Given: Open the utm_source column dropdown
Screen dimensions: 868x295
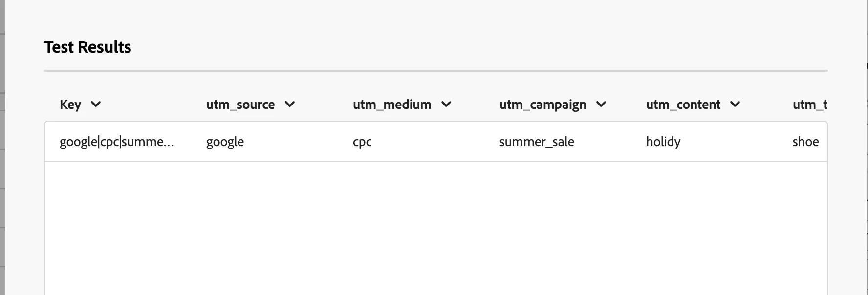Looking at the screenshot, I should [x=290, y=104].
